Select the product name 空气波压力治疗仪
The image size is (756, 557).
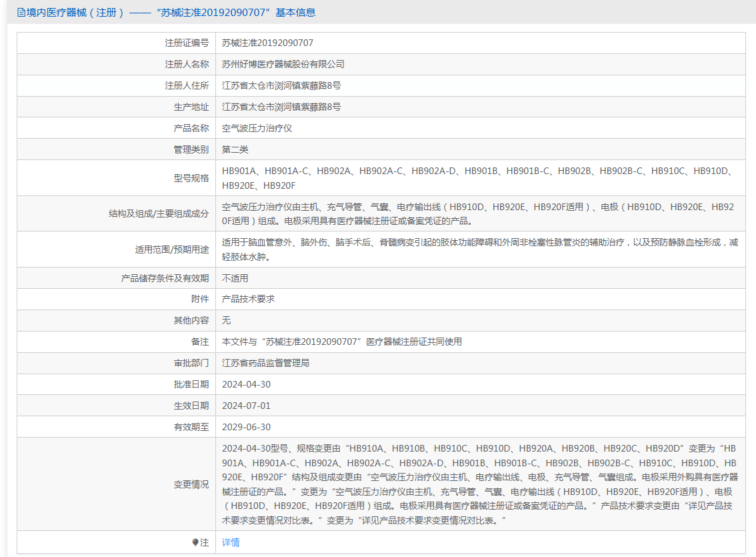tap(257, 128)
